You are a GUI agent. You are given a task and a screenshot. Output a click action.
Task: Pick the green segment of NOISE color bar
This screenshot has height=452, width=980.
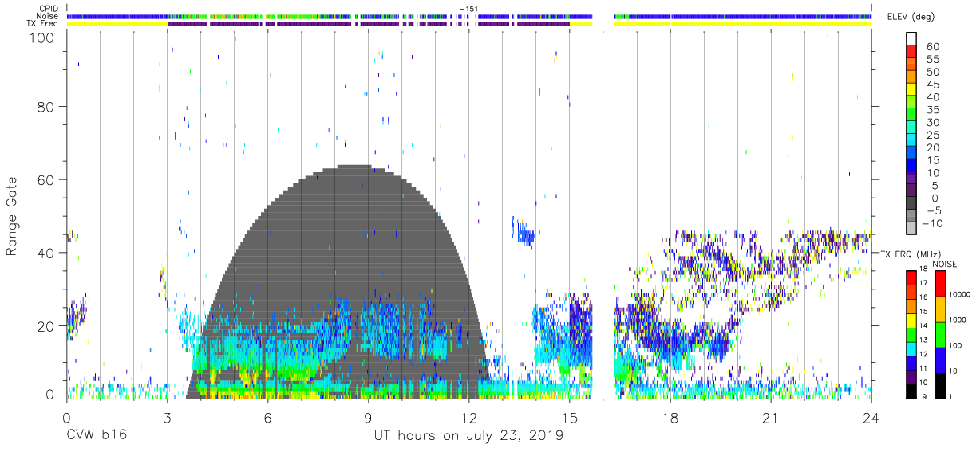click(x=942, y=335)
